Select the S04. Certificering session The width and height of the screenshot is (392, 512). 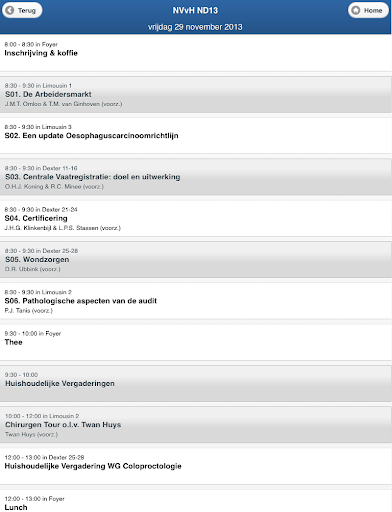point(196,218)
